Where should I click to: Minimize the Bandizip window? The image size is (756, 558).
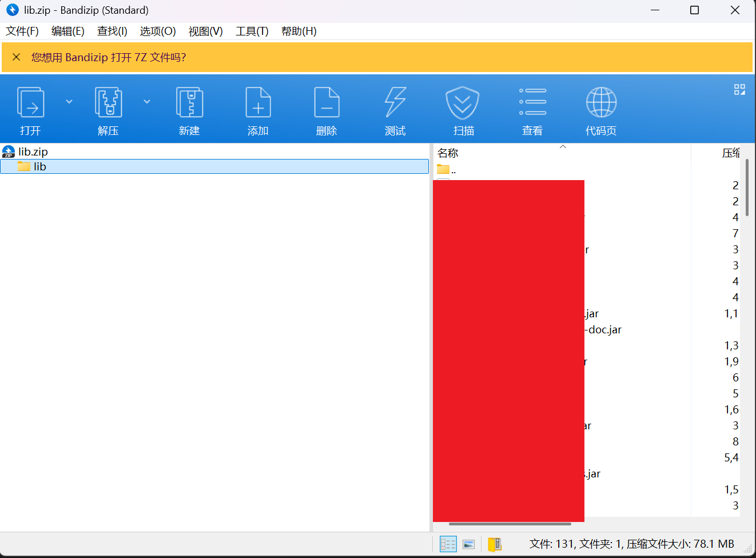(x=655, y=10)
